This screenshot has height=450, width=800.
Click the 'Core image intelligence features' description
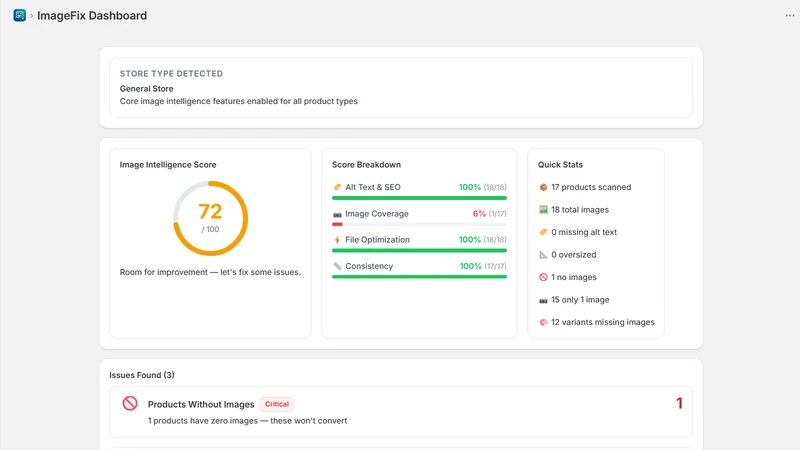click(x=239, y=102)
